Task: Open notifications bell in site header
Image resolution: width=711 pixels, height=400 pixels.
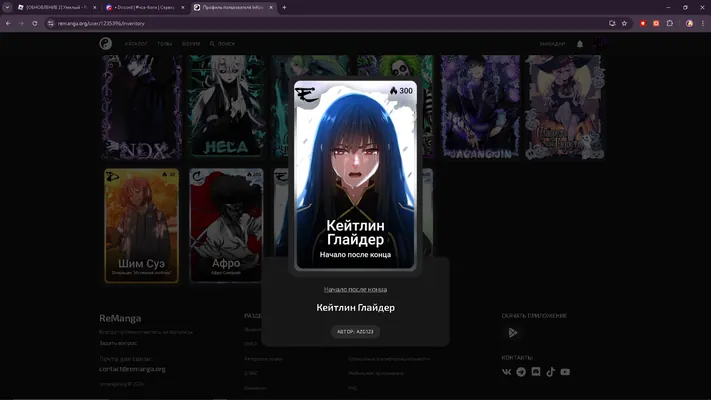Action: 580,44
